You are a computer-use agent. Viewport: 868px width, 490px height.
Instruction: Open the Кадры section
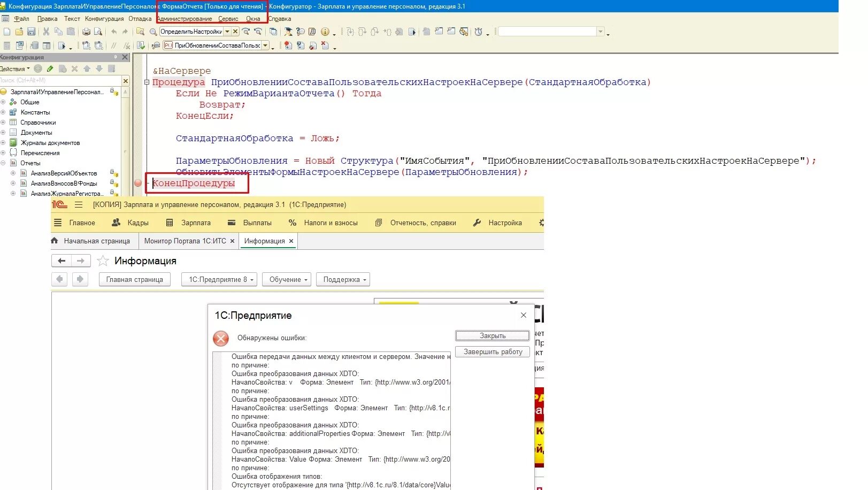pyautogui.click(x=130, y=223)
